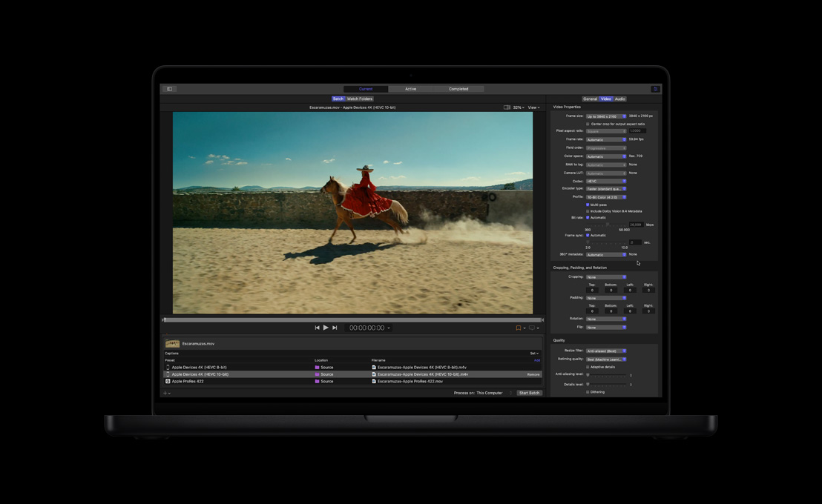Image resolution: width=822 pixels, height=504 pixels.
Task: Switch to the Completed tab
Action: coord(458,88)
